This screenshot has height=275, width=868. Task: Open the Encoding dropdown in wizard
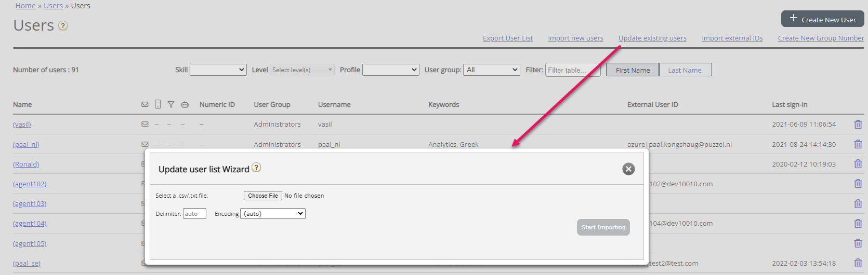point(273,214)
